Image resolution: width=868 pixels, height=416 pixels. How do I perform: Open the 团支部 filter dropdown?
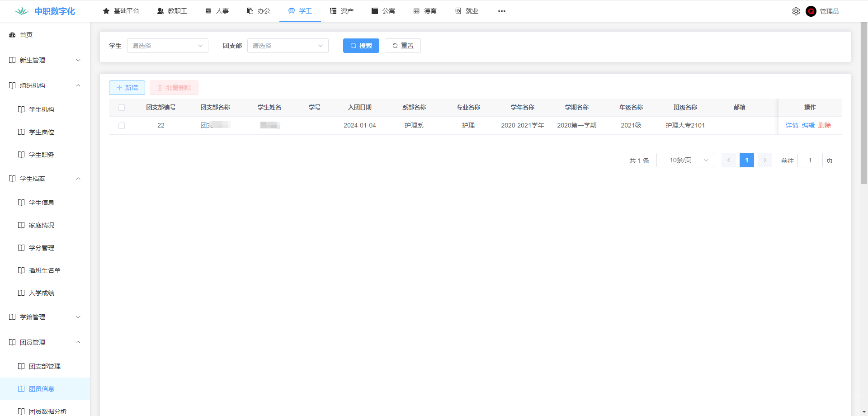tap(288, 46)
